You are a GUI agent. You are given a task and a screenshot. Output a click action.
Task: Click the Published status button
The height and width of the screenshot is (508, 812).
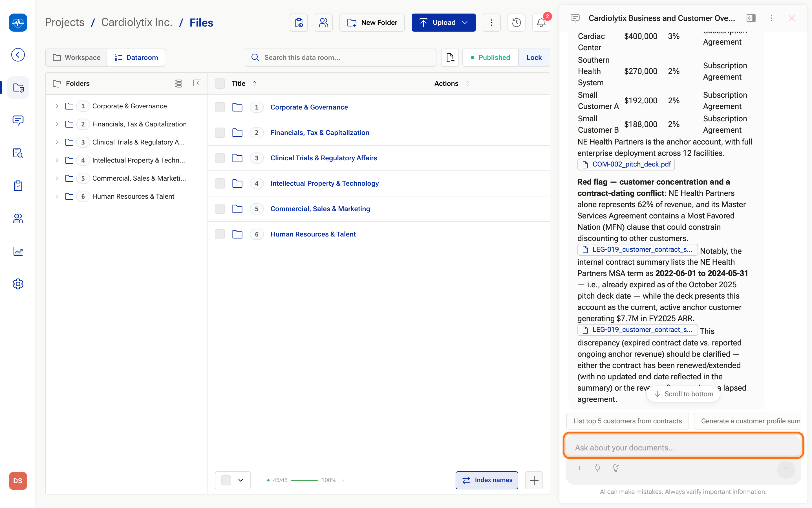tap(490, 58)
